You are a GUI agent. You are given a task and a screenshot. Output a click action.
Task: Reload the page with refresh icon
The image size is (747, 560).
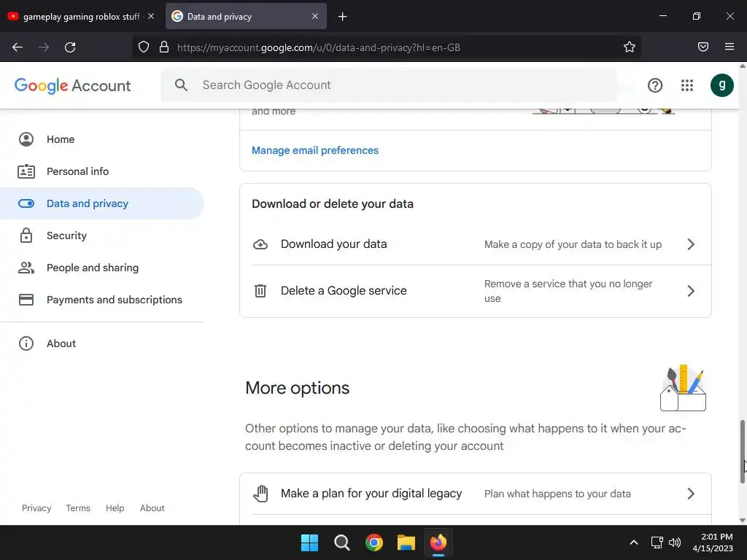point(70,47)
